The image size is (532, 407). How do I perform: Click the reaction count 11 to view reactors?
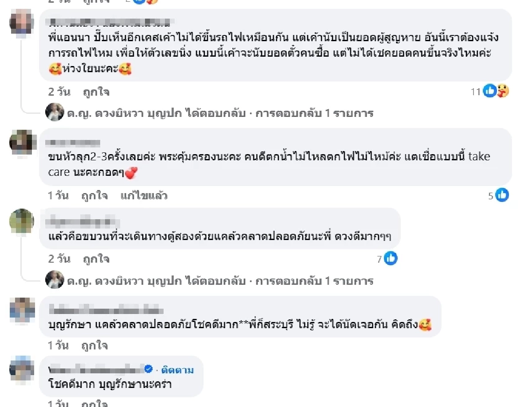click(x=476, y=92)
